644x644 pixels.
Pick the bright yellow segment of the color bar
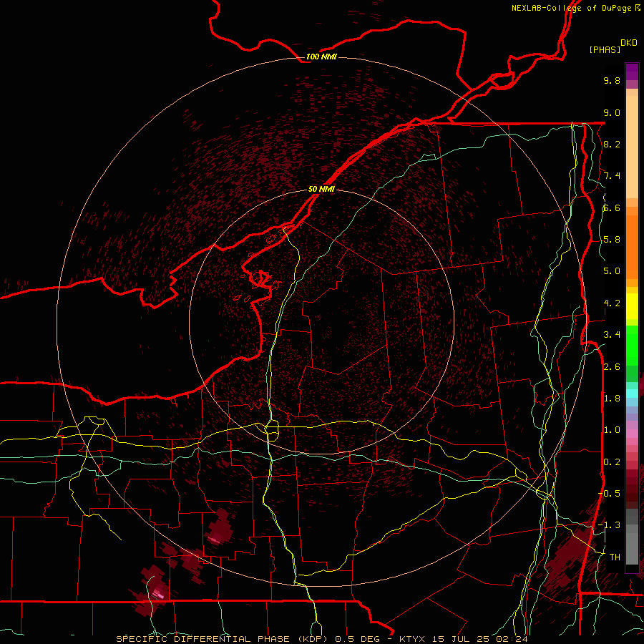pyautogui.click(x=632, y=306)
